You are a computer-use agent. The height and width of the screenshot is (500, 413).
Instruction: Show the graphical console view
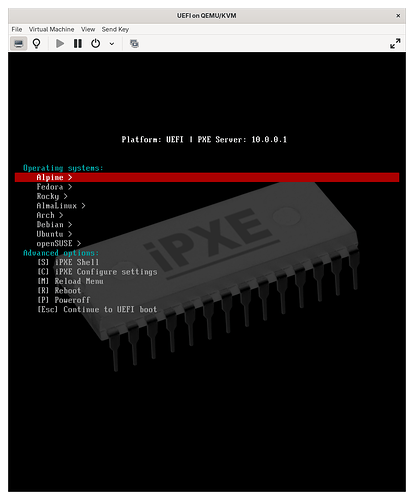point(18,44)
